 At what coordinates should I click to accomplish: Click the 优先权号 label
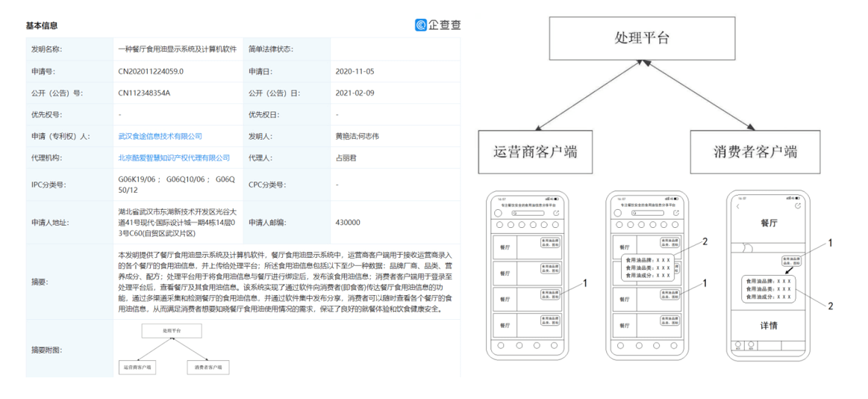[x=46, y=115]
